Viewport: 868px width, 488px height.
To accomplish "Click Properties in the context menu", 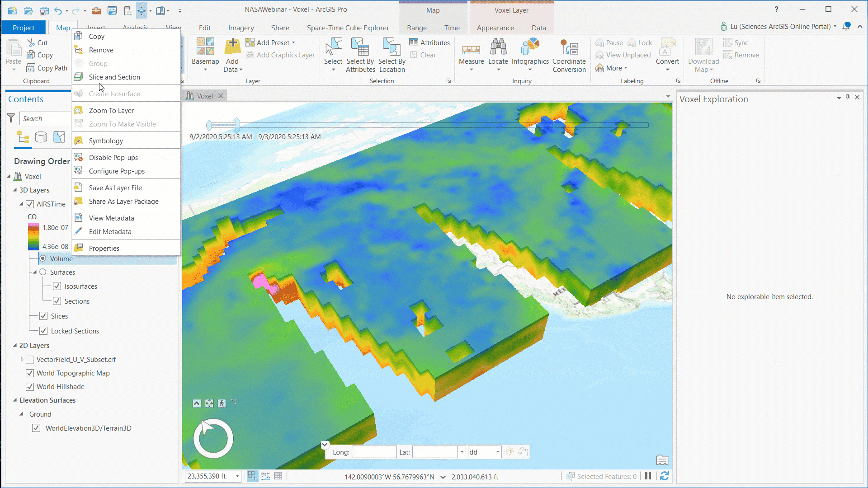I will 104,248.
